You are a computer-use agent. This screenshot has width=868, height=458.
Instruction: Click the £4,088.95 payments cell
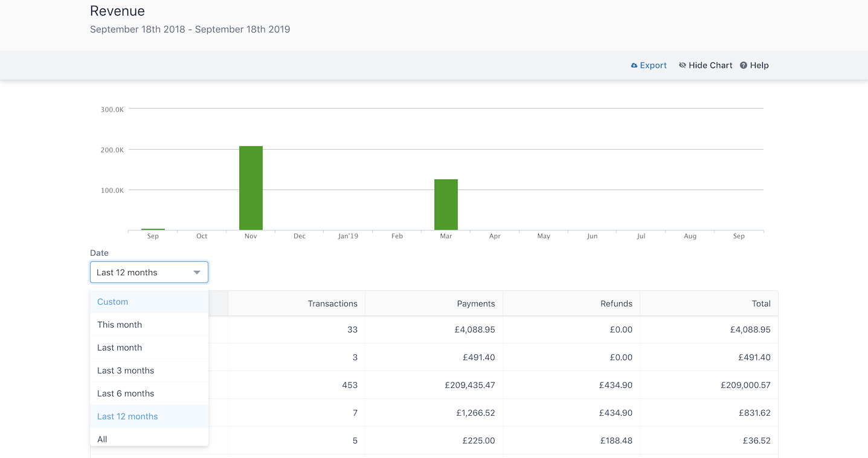(x=434, y=329)
